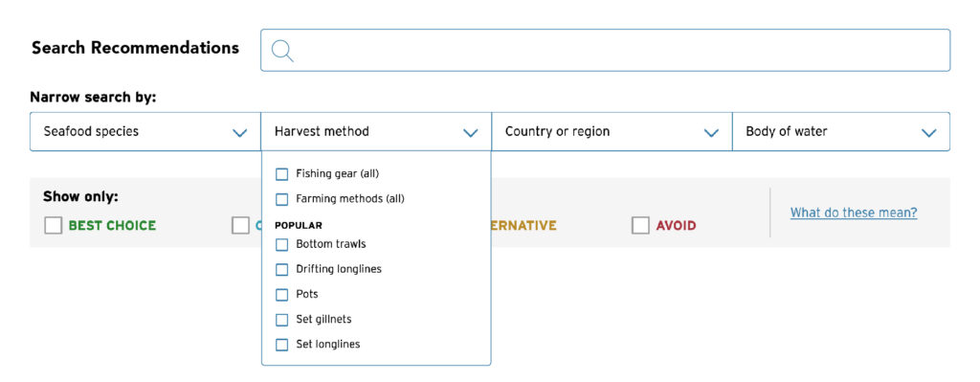Click the chevron arrow in Seafood species
980x382 pixels.
coord(240,132)
